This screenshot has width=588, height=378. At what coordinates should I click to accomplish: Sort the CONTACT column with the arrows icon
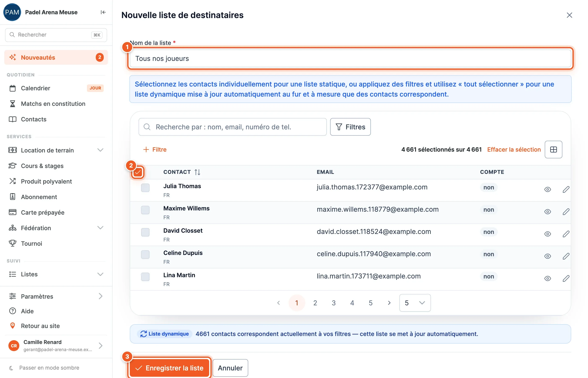coord(197,172)
